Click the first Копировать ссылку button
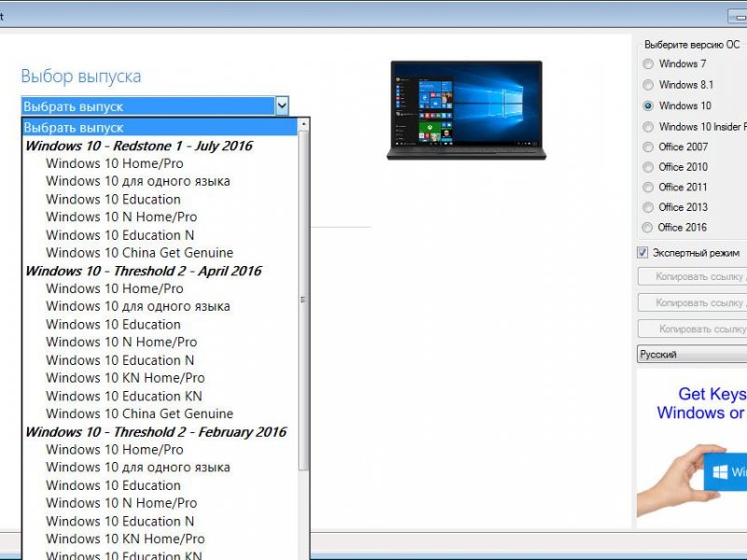Image resolution: width=747 pixels, height=560 pixels. tap(692, 276)
